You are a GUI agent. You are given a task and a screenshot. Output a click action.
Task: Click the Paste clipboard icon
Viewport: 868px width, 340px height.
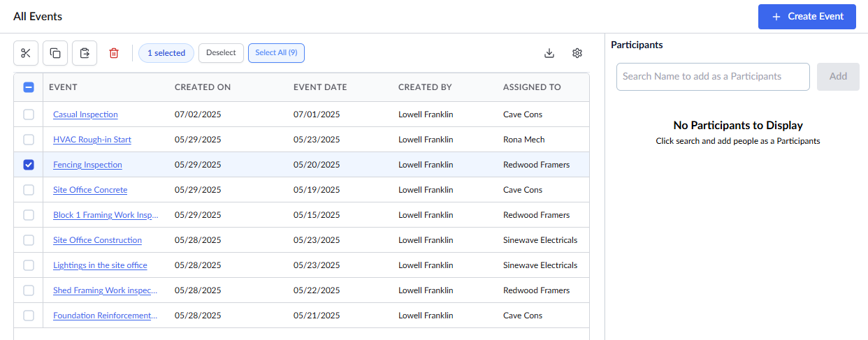85,53
